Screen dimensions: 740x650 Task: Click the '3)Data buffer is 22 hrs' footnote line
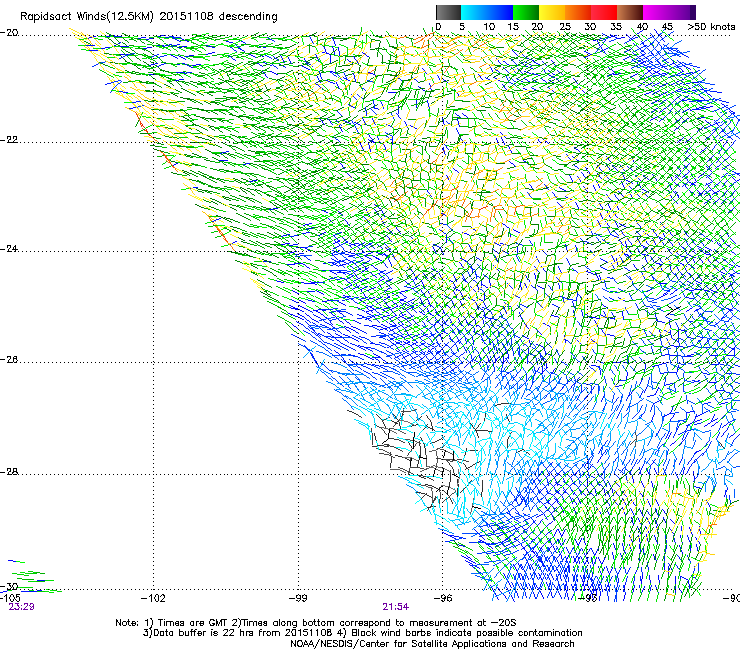362,633
